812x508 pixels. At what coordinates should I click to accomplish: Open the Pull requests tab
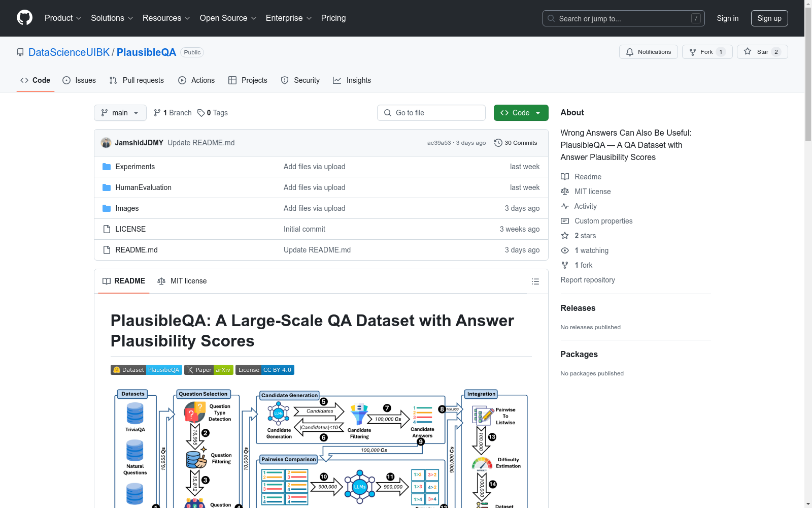(x=137, y=80)
